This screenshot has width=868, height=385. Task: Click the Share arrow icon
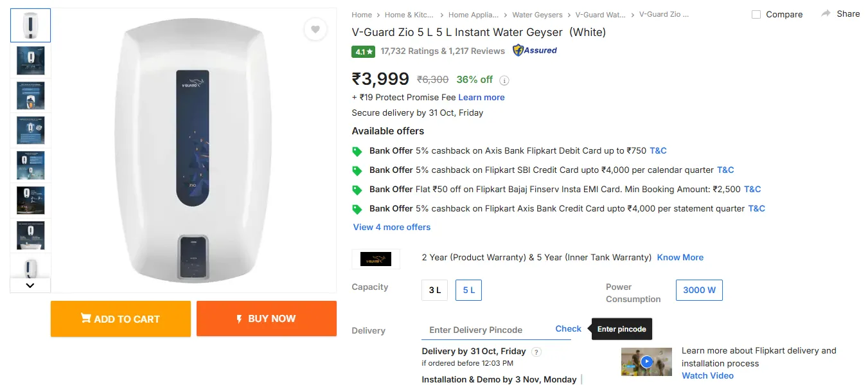coord(826,13)
